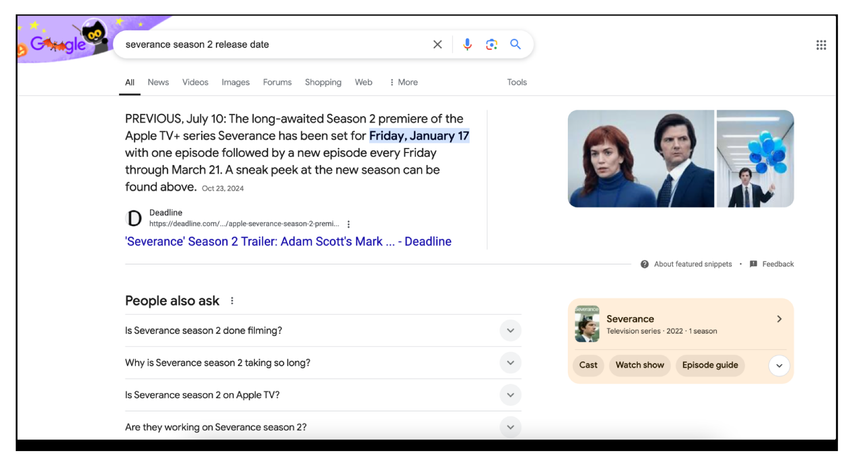The height and width of the screenshot is (472, 856).
Task: Click the Watch show chip
Action: coord(640,365)
